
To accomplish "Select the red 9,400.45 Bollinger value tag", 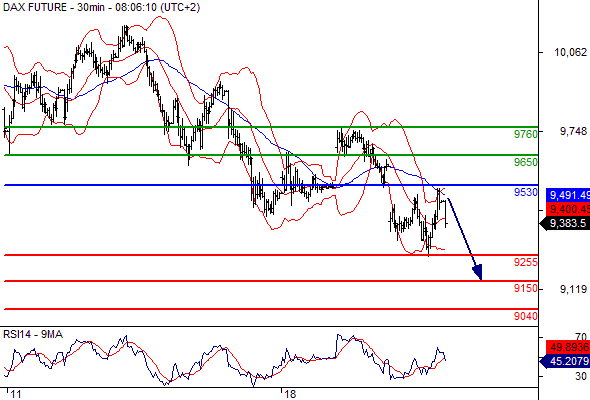I will click(x=568, y=209).
